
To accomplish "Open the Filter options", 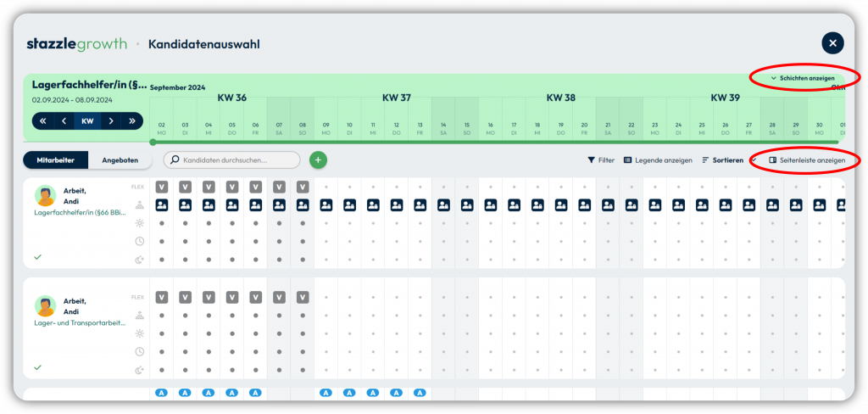I will pyautogui.click(x=601, y=160).
